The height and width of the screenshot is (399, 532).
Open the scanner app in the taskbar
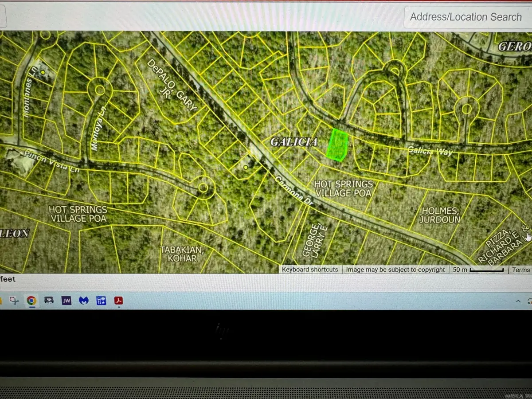[49, 301]
